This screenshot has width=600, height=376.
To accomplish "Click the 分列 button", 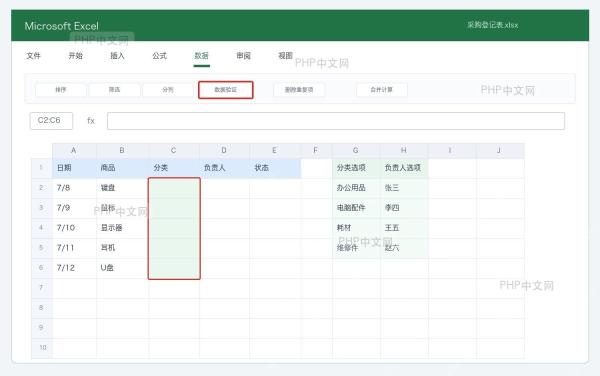I will tap(168, 90).
